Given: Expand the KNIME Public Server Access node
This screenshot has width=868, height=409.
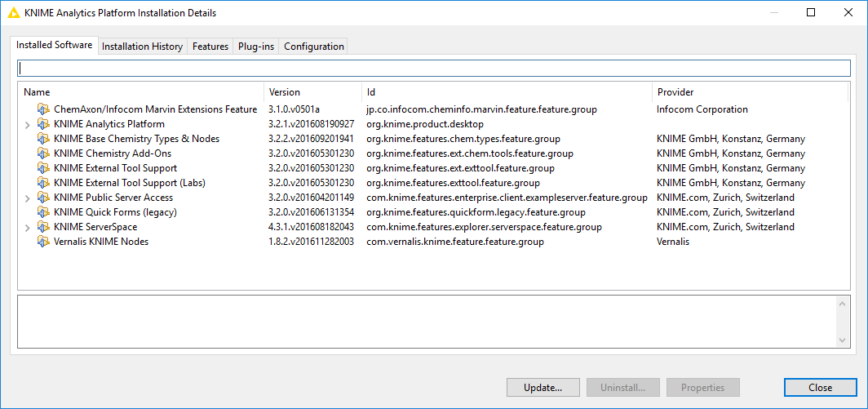Looking at the screenshot, I should tap(28, 198).
